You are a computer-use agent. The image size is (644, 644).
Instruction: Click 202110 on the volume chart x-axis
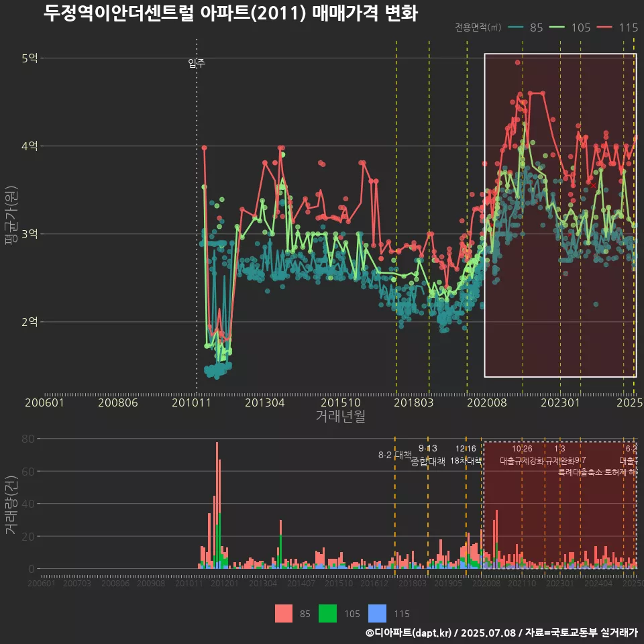tap(522, 583)
